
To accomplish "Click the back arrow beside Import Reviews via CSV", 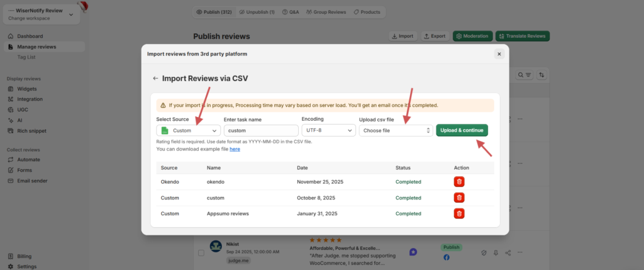I will (x=155, y=79).
